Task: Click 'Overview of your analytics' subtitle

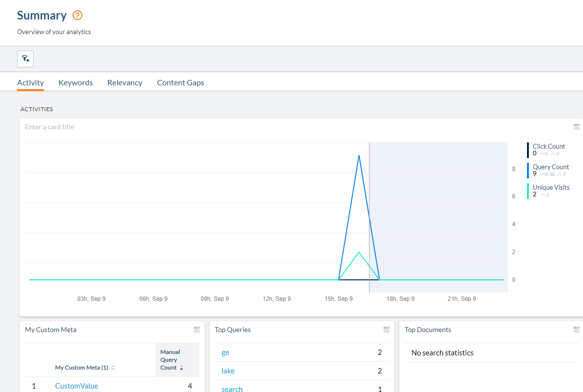Action: click(x=54, y=32)
